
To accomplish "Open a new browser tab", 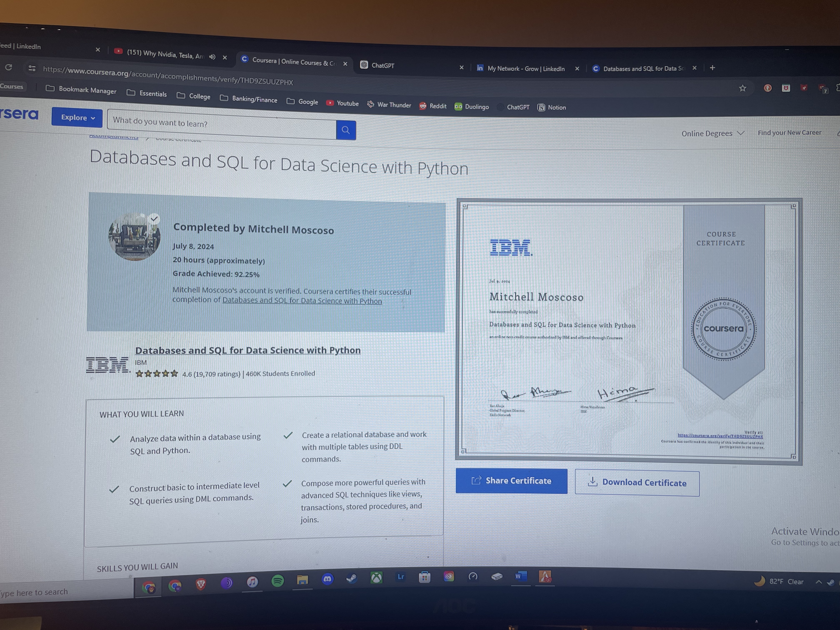I will [712, 67].
